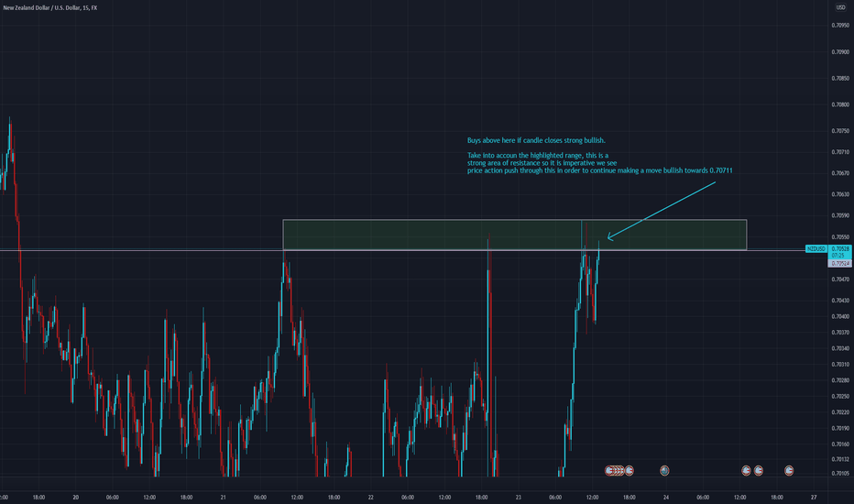
Task: Click the 0.70470 price axis label
Action: pyautogui.click(x=840, y=279)
